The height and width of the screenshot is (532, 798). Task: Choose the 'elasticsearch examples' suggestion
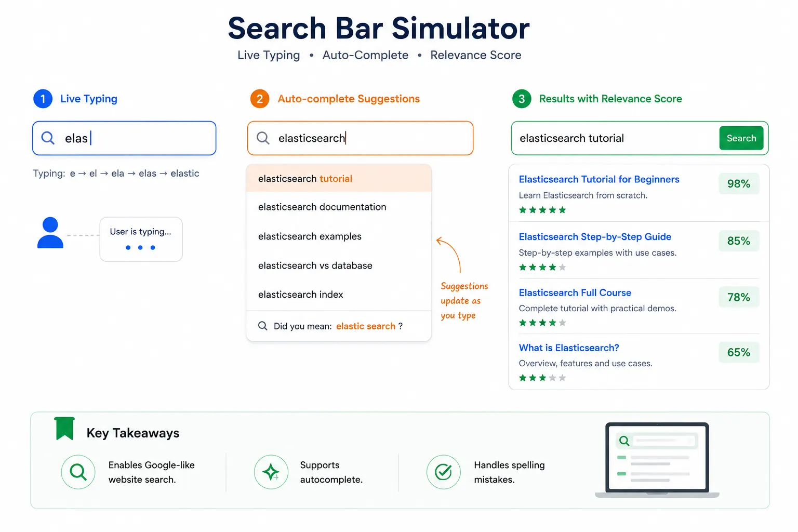339,236
